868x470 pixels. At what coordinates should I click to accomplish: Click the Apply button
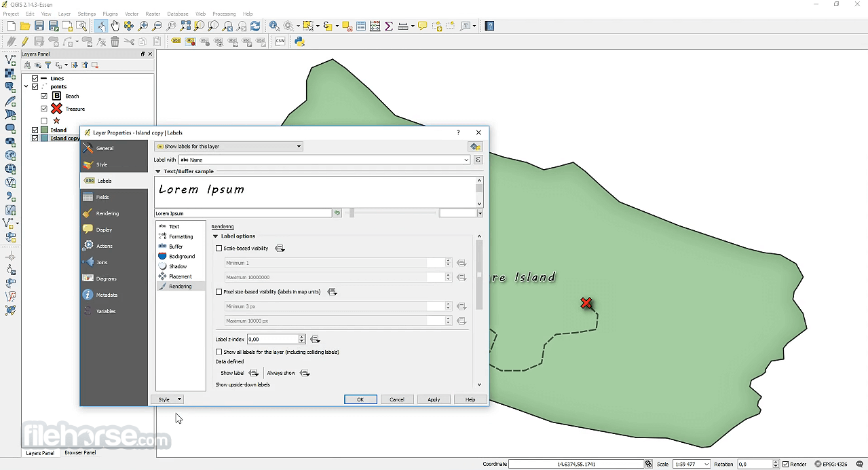(x=434, y=399)
